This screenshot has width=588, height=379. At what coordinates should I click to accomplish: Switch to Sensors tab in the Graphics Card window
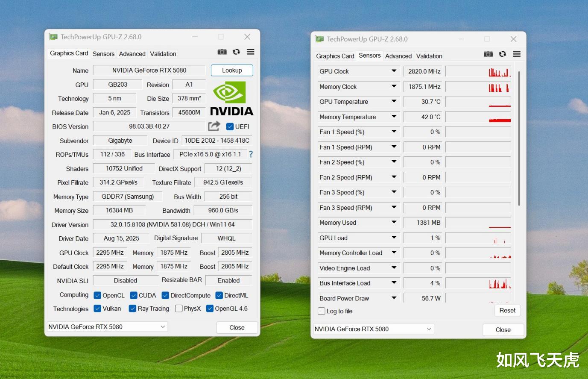(x=103, y=54)
